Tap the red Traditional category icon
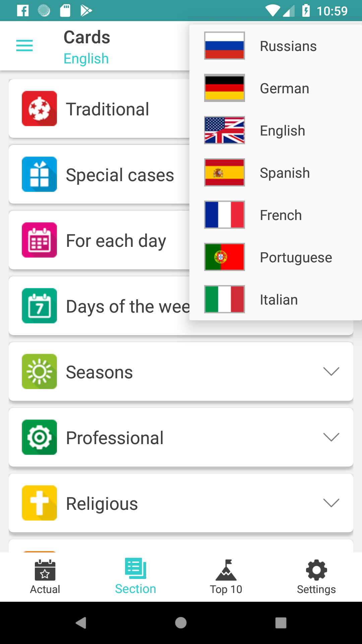This screenshot has width=362, height=644. 39,109
